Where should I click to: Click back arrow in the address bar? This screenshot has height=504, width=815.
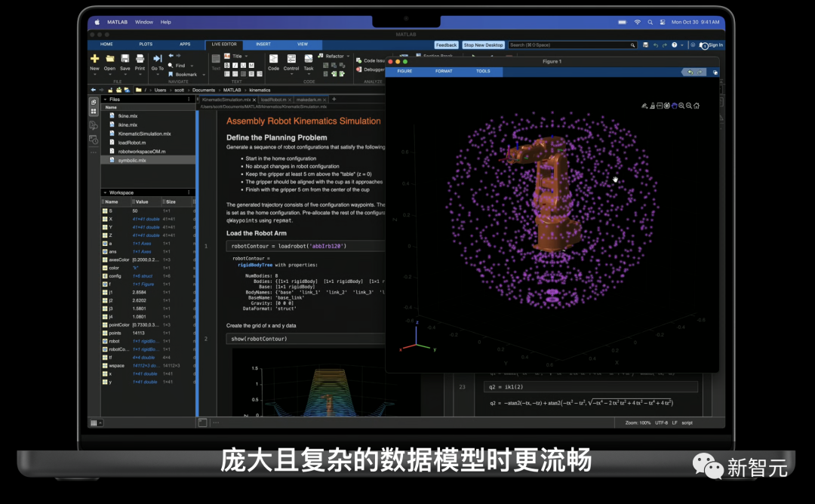tap(94, 90)
